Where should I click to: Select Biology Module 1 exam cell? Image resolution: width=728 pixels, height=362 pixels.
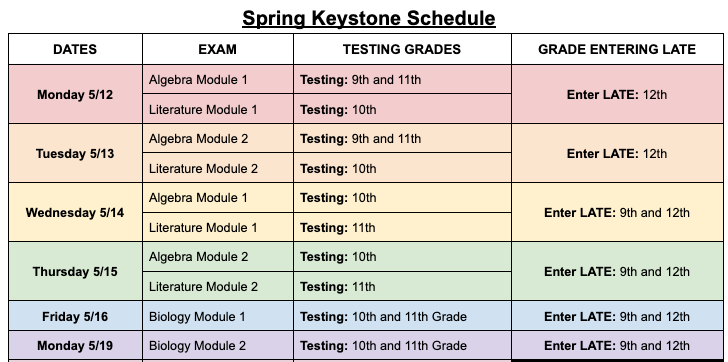pos(218,316)
